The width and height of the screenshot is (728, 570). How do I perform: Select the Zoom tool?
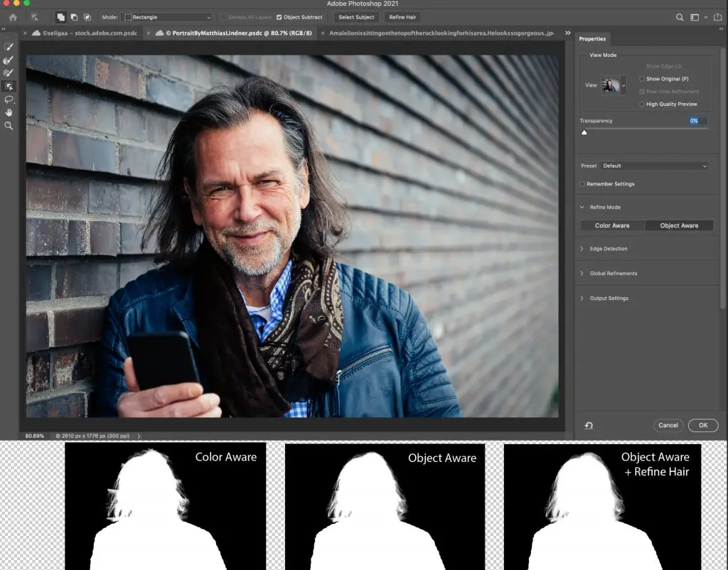point(9,126)
